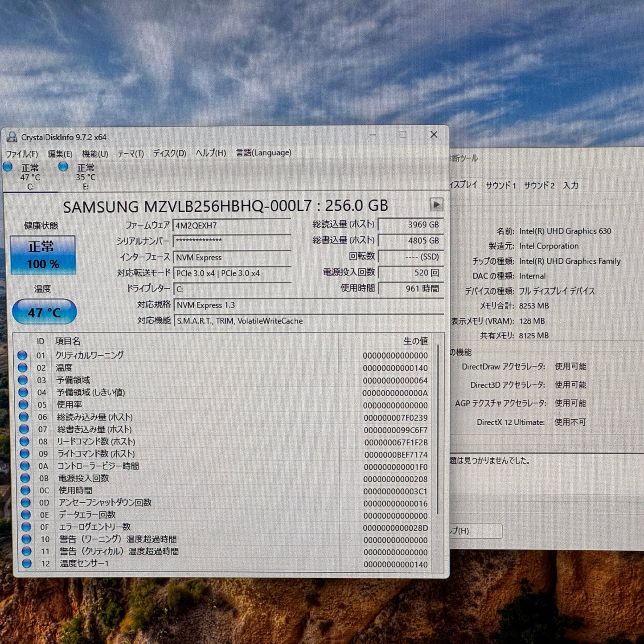
Task: Select raw value 0000000099C6F7
Action: (396, 430)
